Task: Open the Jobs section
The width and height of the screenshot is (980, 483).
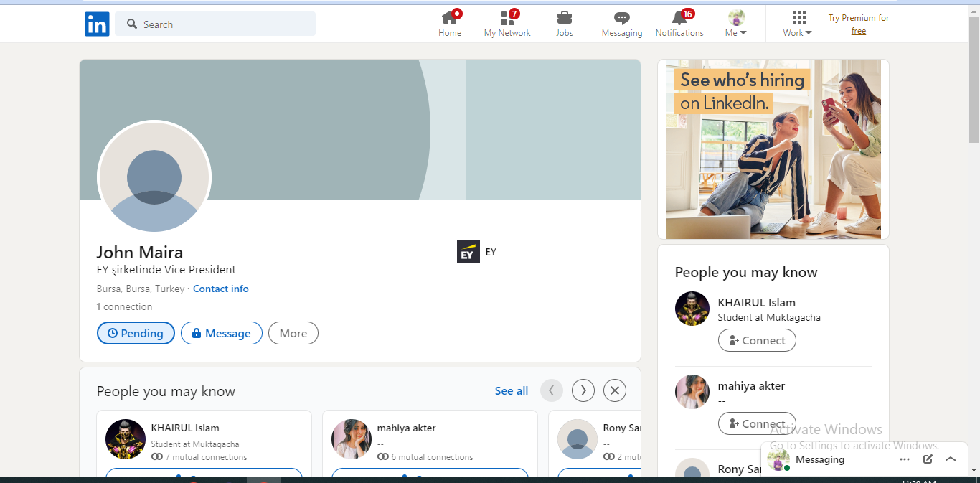Action: click(565, 24)
